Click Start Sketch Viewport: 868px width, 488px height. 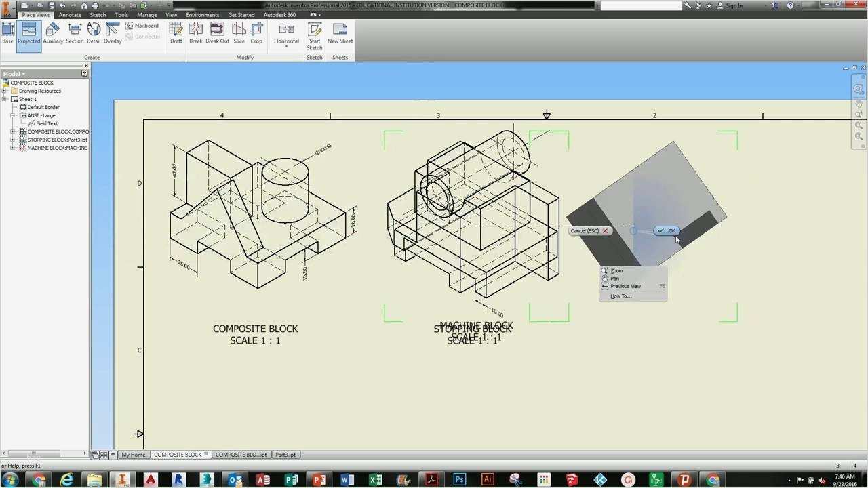(315, 36)
